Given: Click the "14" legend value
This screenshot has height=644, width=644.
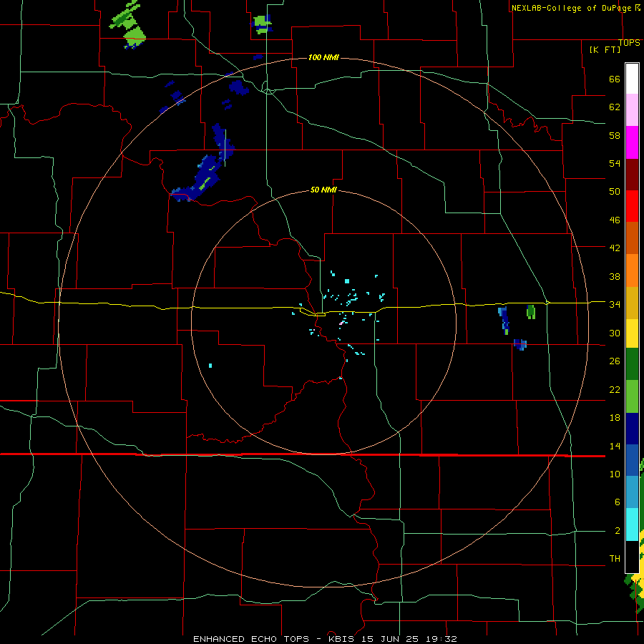Looking at the screenshot, I should click(x=615, y=446).
